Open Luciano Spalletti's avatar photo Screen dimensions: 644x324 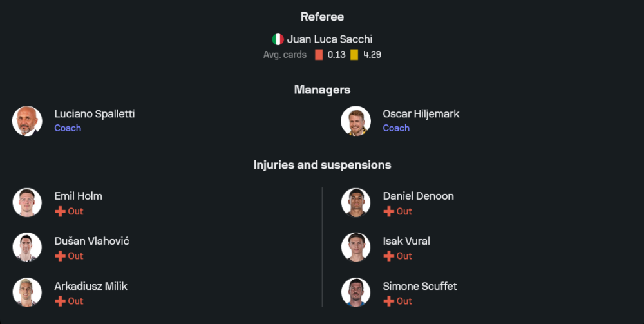coord(27,121)
